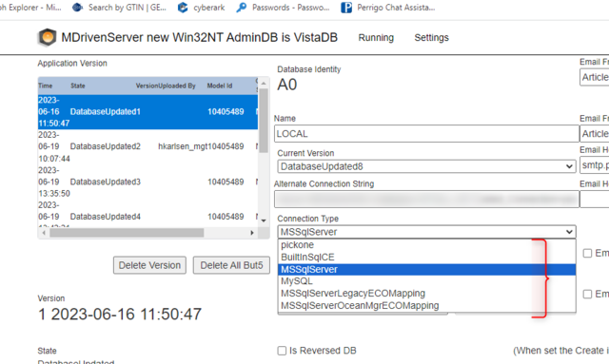Open the Running menu item
The height and width of the screenshot is (364, 609).
coord(376,38)
